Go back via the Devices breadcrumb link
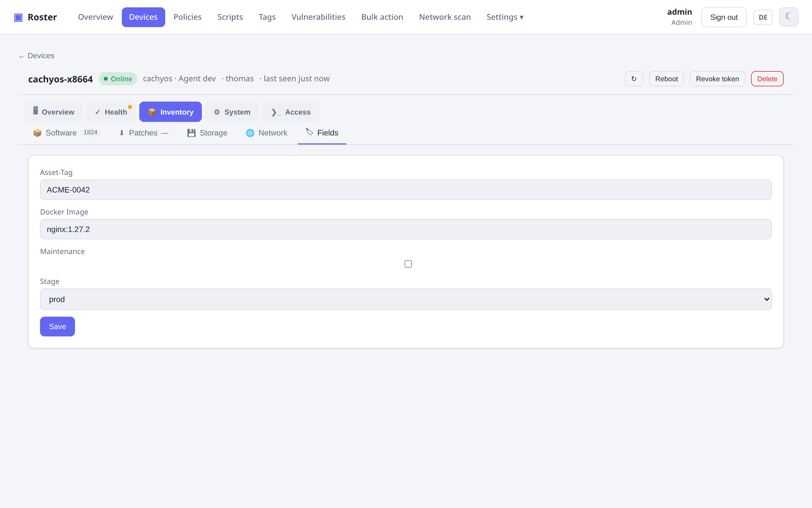812x508 pixels. pyautogui.click(x=37, y=56)
